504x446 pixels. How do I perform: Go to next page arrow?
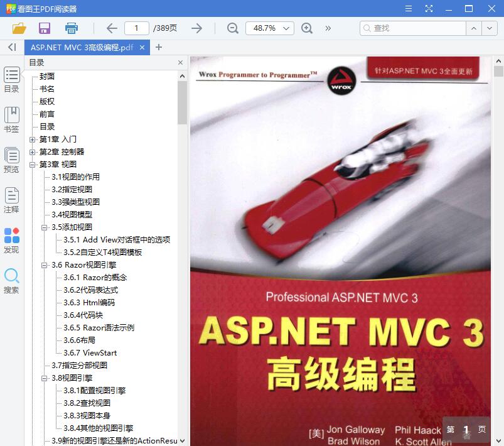point(196,28)
